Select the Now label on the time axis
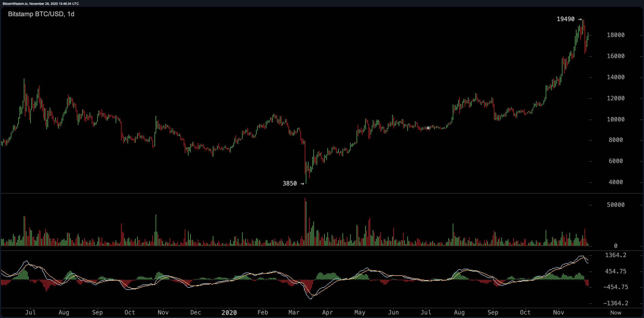The width and height of the screenshot is (644, 318). pos(616,313)
